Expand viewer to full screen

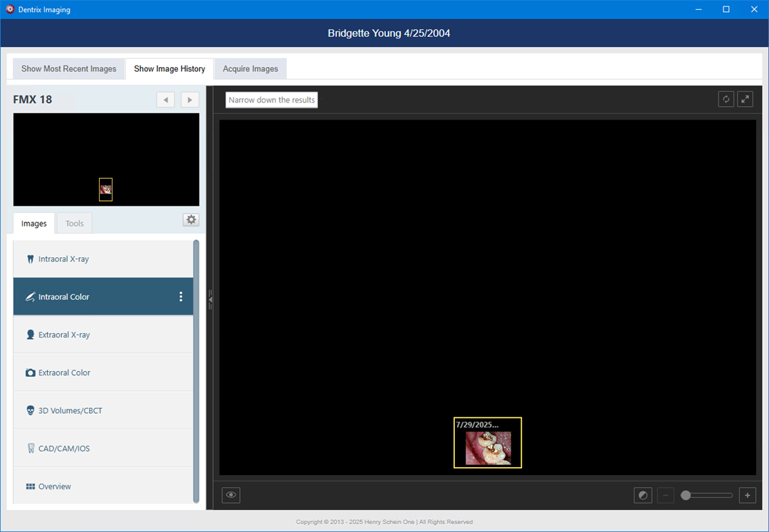pyautogui.click(x=745, y=99)
